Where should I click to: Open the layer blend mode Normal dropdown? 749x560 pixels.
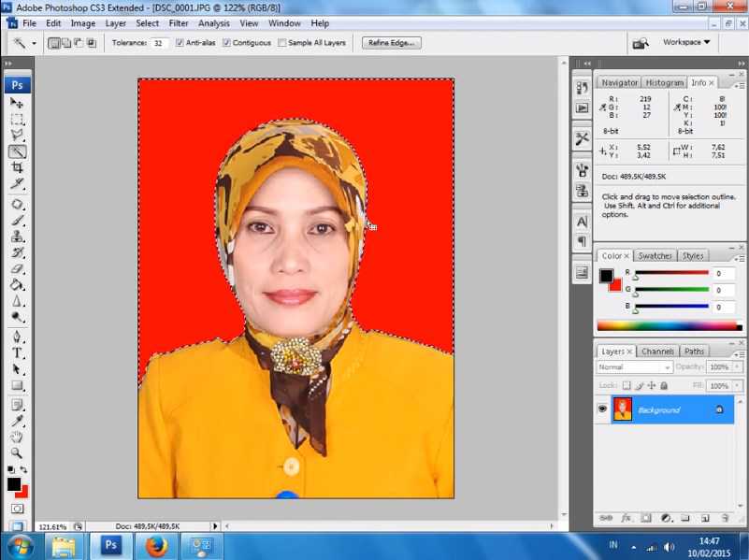(x=634, y=366)
